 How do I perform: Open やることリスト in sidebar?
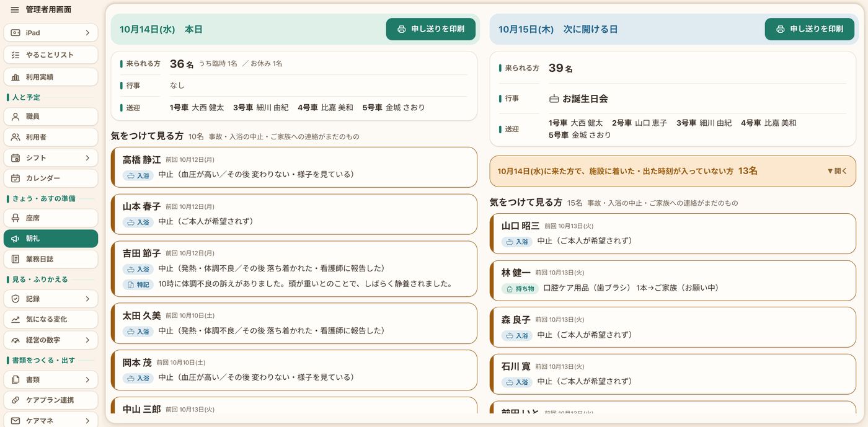tap(51, 55)
